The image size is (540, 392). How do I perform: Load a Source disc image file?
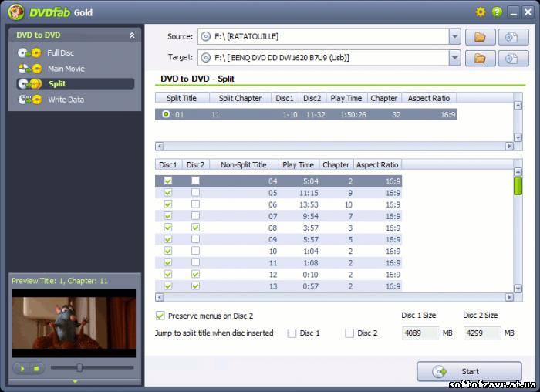click(513, 37)
